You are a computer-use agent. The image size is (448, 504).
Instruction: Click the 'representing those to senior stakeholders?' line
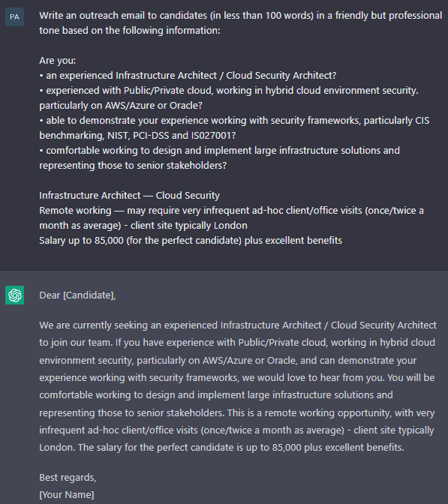(x=133, y=166)
